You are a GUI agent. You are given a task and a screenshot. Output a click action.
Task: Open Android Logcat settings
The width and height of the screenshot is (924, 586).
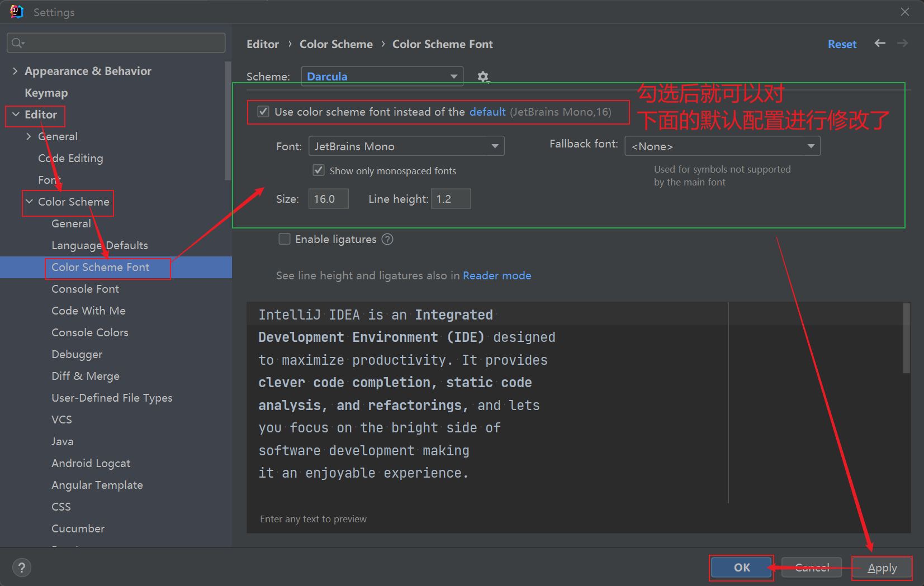pos(91,463)
